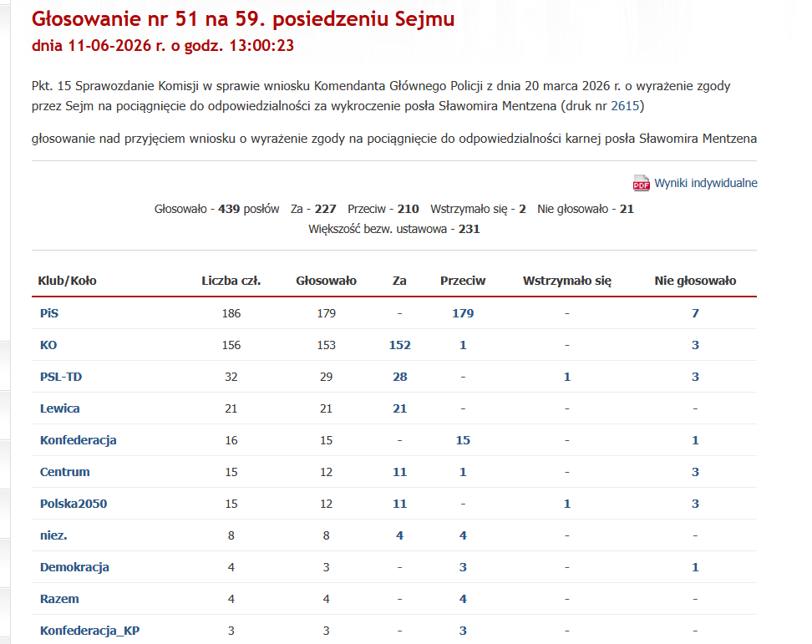Click the Przeciw column header

point(463,281)
